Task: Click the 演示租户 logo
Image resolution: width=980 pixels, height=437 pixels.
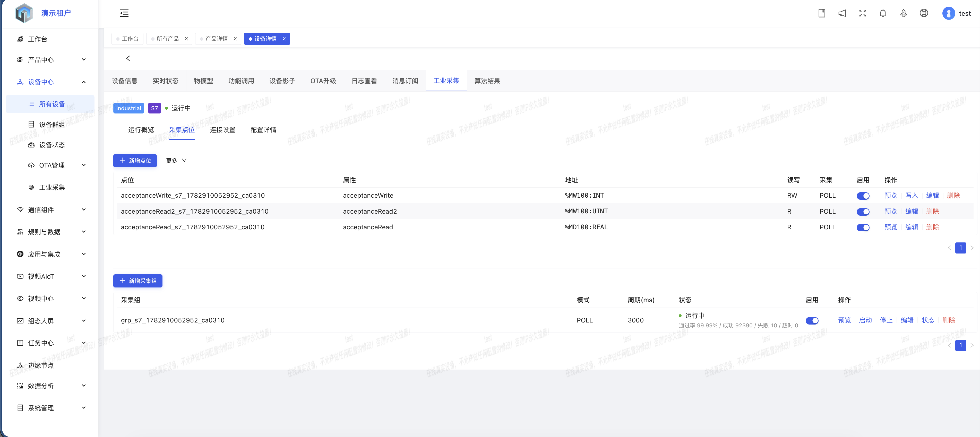Action: coord(24,13)
